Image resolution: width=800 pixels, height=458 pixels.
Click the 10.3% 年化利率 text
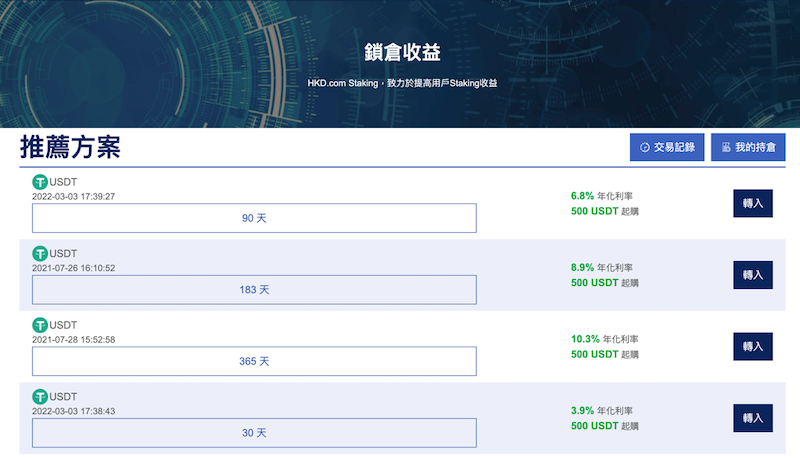point(605,339)
